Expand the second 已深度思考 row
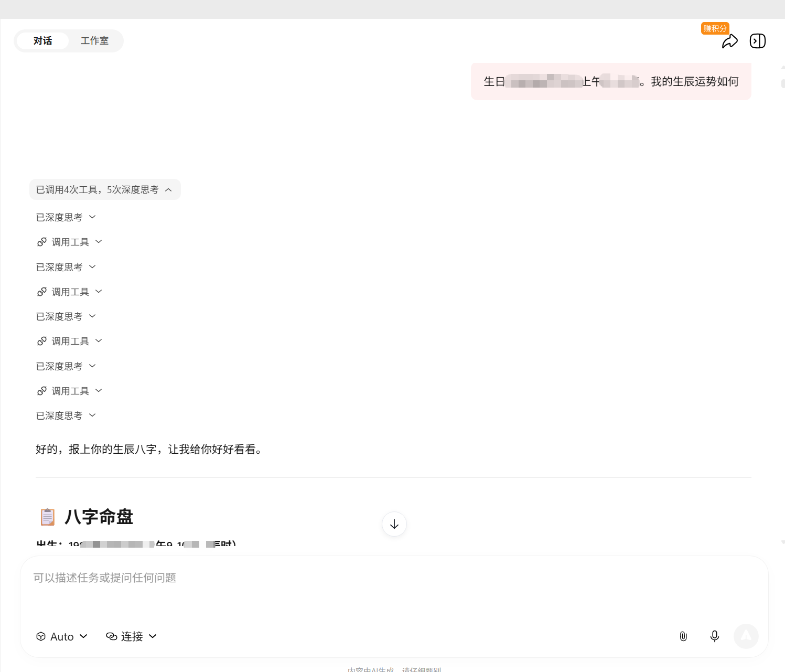Image resolution: width=785 pixels, height=672 pixels. pos(66,267)
